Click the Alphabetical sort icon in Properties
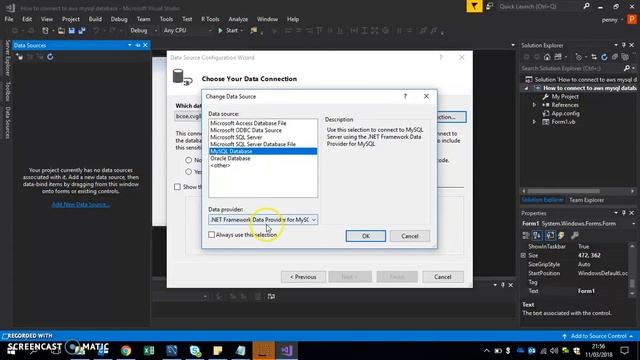The height and width of the screenshot is (360, 640). pyautogui.click(x=537, y=235)
